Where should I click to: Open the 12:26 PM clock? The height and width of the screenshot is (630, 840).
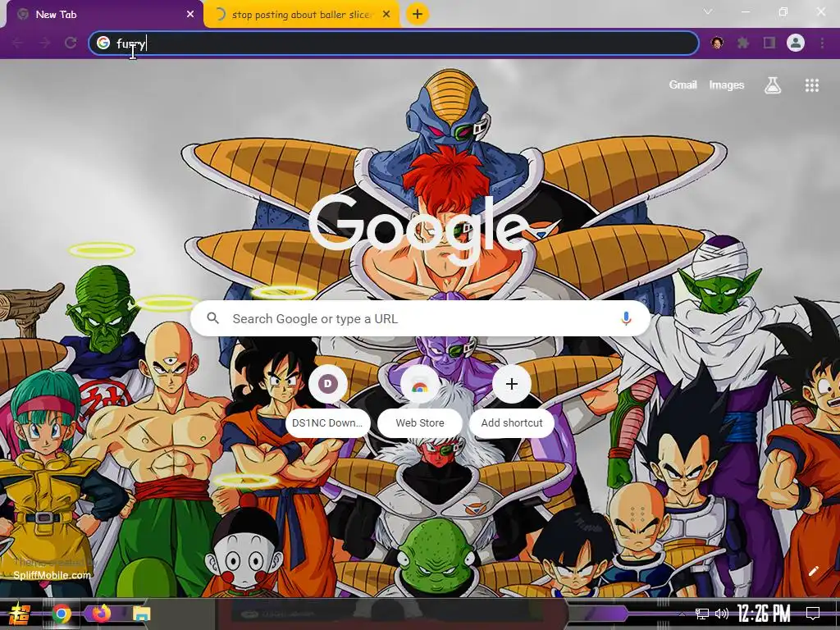[764, 614]
